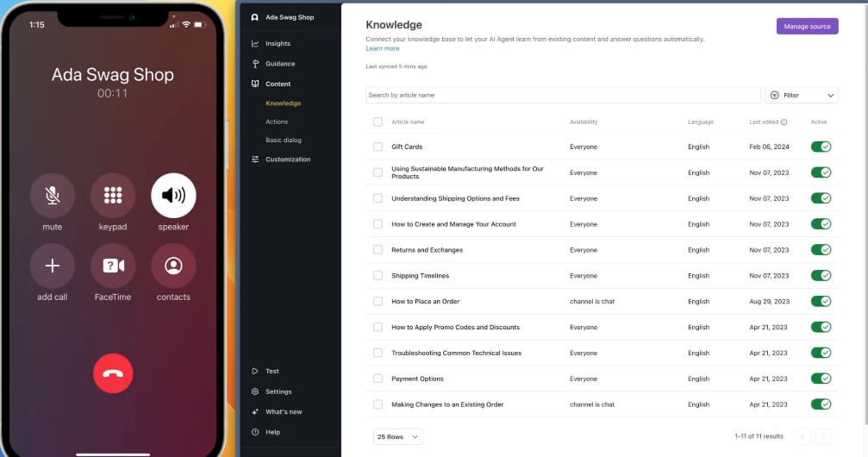The image size is (868, 457).
Task: Click the Search by article name field
Action: (564, 96)
